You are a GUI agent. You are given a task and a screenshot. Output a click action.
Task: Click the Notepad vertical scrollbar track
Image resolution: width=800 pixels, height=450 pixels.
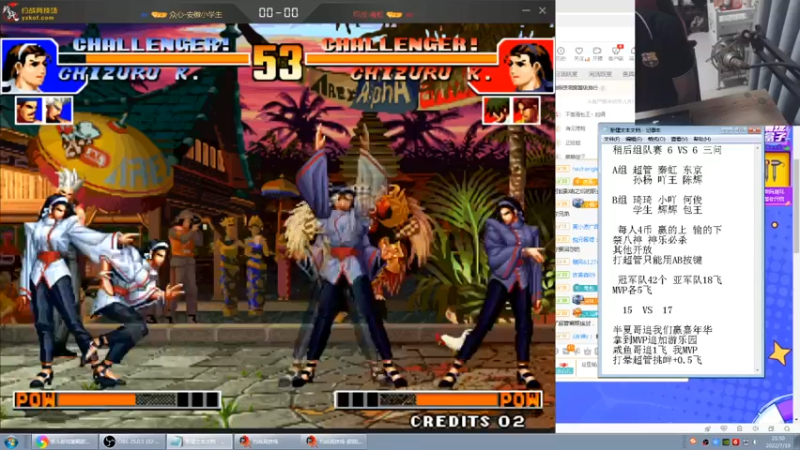point(758,259)
